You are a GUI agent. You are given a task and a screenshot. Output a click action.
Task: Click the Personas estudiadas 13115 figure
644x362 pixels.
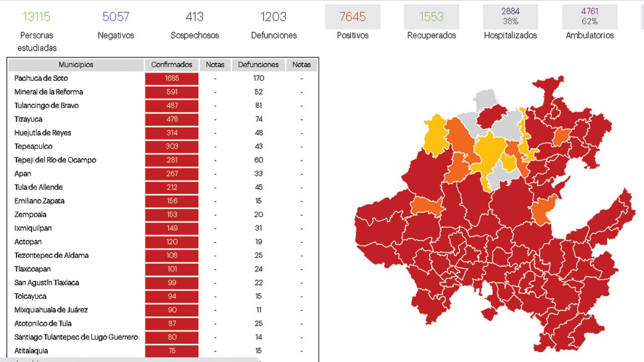[37, 17]
